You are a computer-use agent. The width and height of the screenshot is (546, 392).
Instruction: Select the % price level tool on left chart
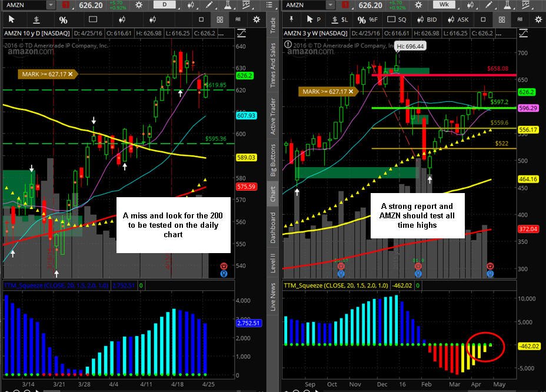(x=63, y=20)
